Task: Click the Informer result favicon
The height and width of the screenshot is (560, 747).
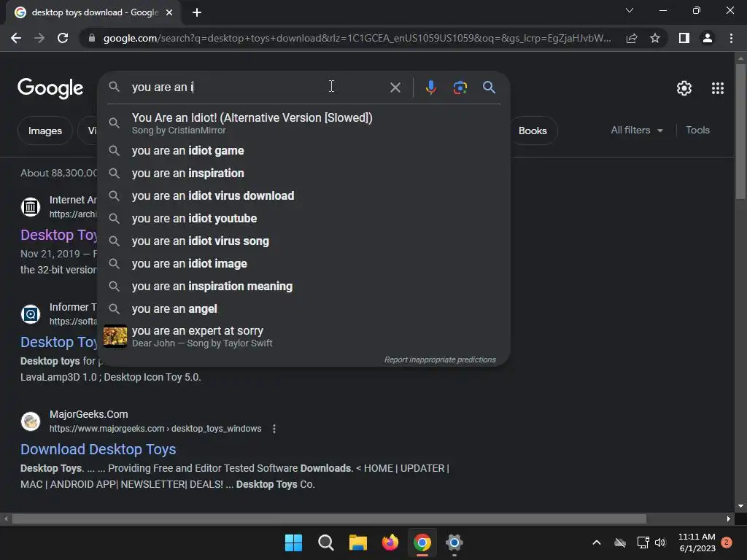Action: 31,314
